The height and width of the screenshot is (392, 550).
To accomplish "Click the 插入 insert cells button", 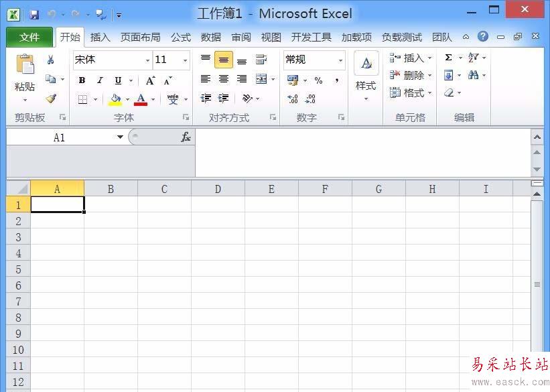I will [x=411, y=58].
